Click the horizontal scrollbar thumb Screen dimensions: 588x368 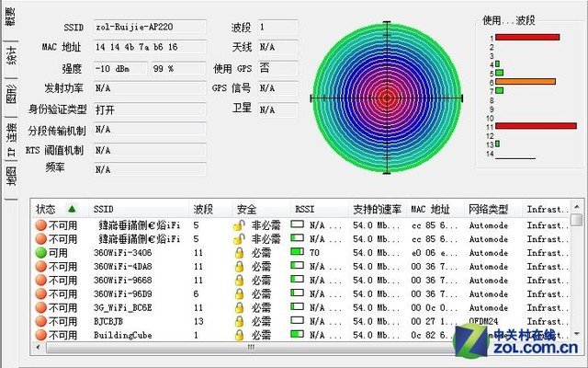(x=252, y=348)
